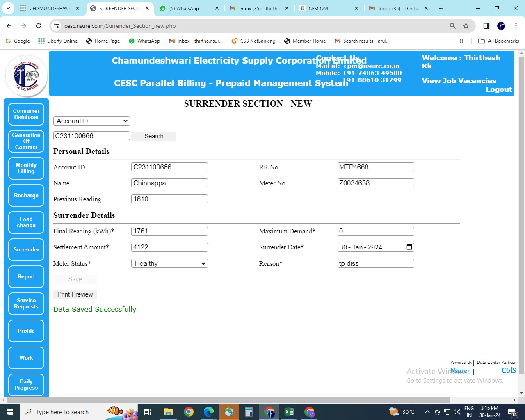This screenshot has height=420, width=525.
Task: Open File Explorer from taskbar
Action: 168,412
